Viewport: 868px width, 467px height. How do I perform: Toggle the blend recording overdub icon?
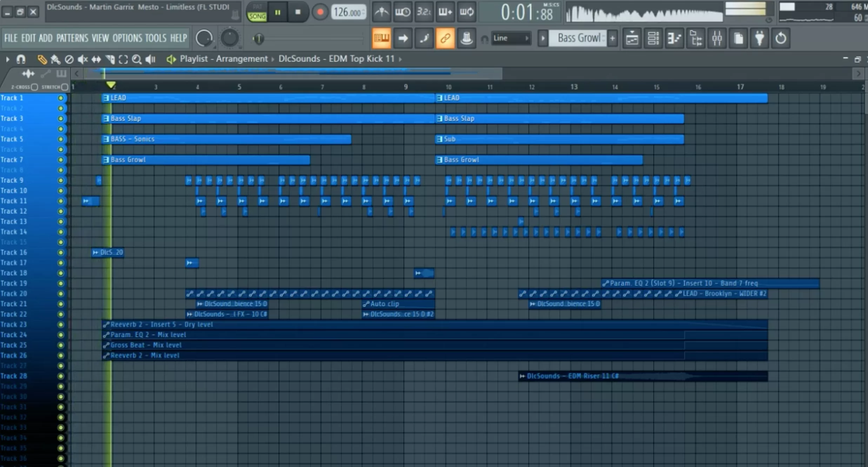pyautogui.click(x=445, y=12)
